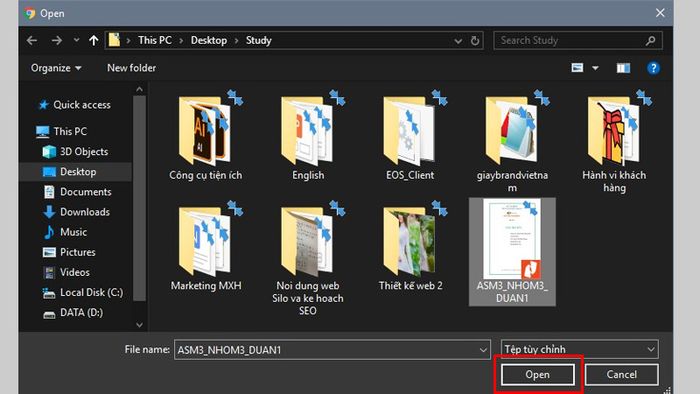The width and height of the screenshot is (700, 394).
Task: Select the English folder
Action: tap(308, 136)
